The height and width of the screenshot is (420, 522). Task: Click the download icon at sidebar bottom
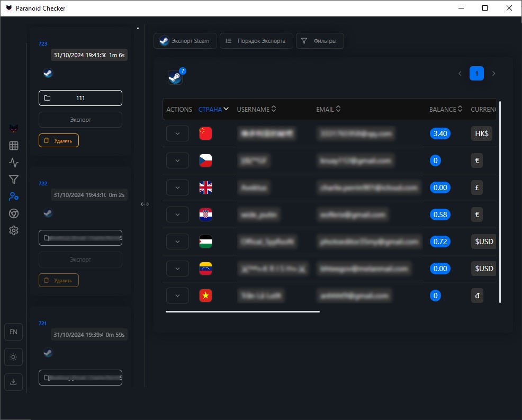coord(13,381)
